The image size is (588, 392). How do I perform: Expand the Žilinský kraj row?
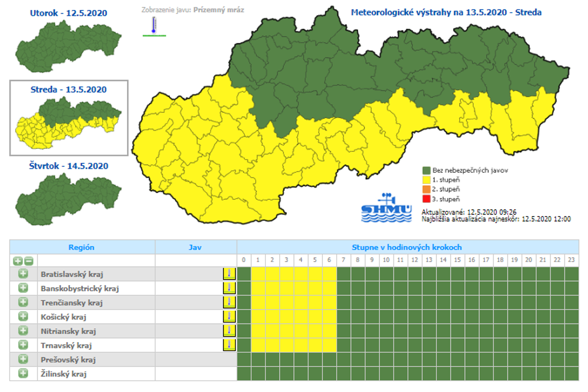pyautogui.click(x=23, y=373)
